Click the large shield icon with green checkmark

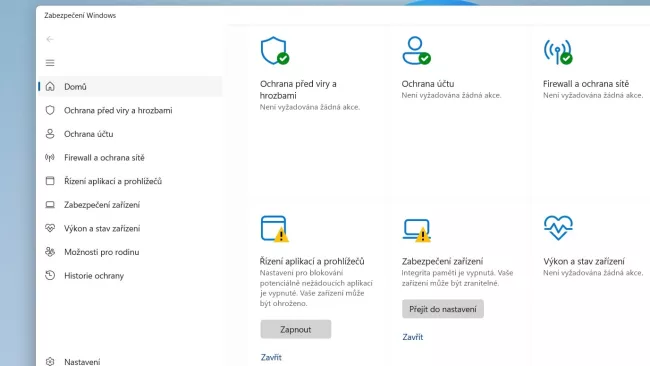coord(274,51)
